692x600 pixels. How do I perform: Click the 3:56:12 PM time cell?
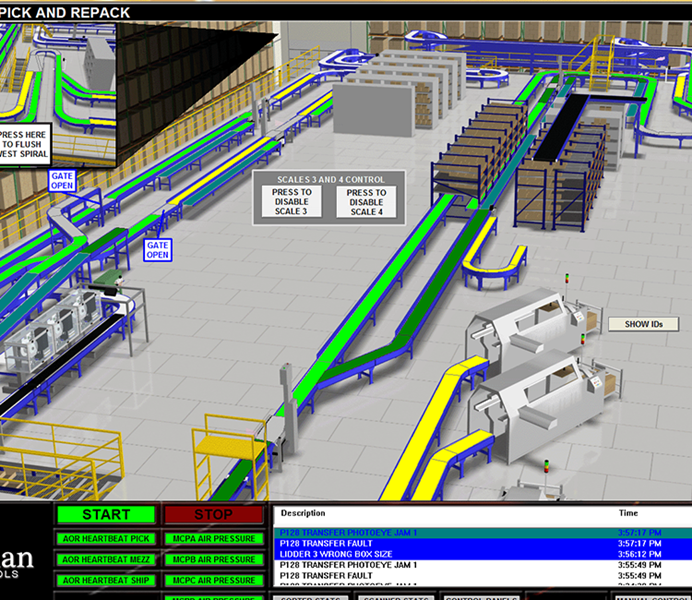639,554
